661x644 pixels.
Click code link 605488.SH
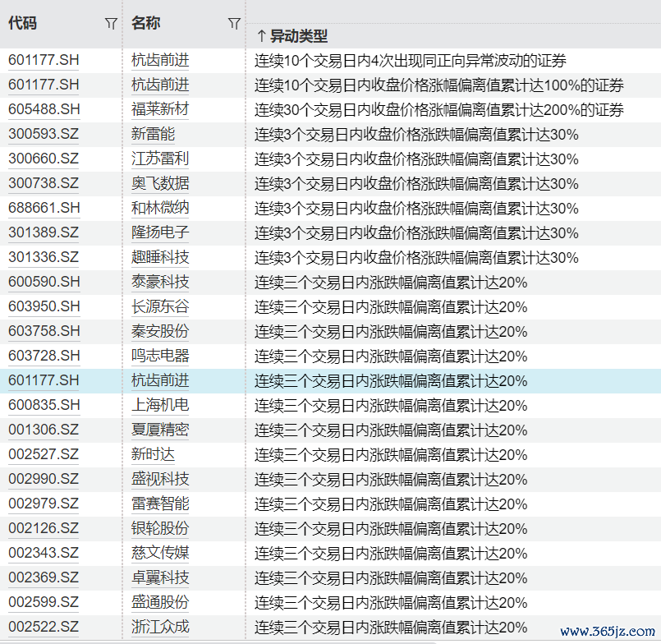(44, 109)
